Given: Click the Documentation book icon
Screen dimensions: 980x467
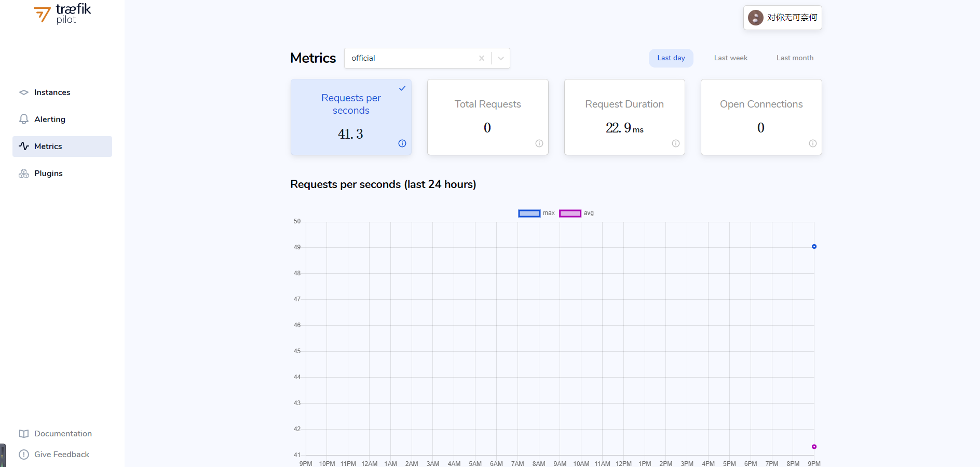Looking at the screenshot, I should click(24, 434).
